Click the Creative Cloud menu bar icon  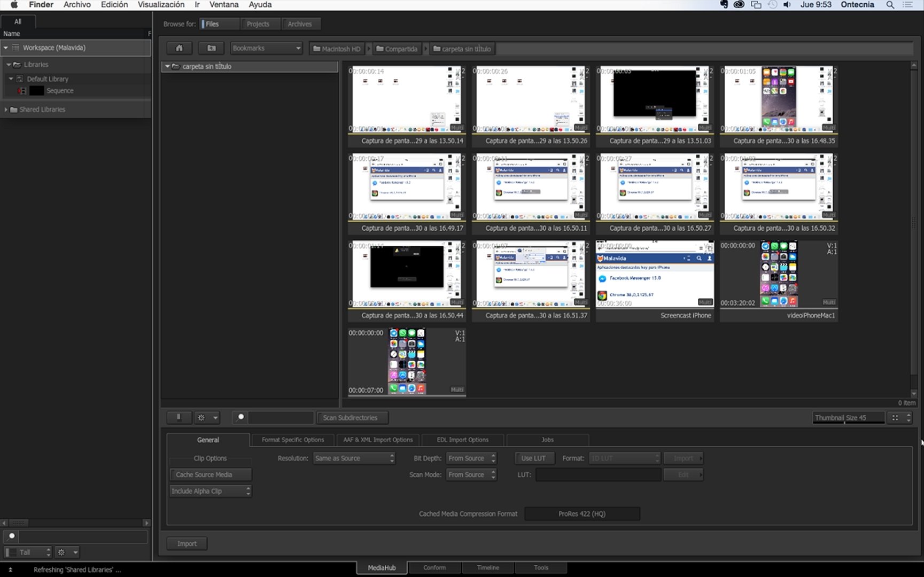(739, 5)
